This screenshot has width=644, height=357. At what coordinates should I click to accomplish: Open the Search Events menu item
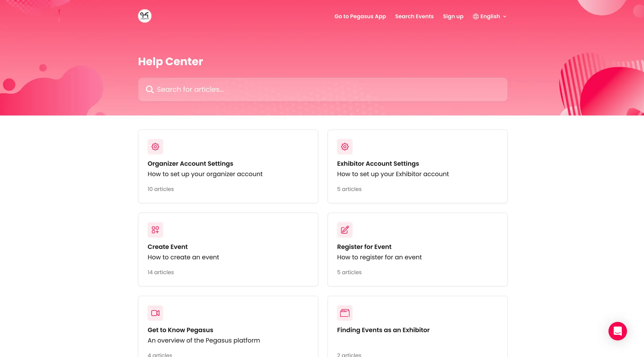tap(414, 16)
